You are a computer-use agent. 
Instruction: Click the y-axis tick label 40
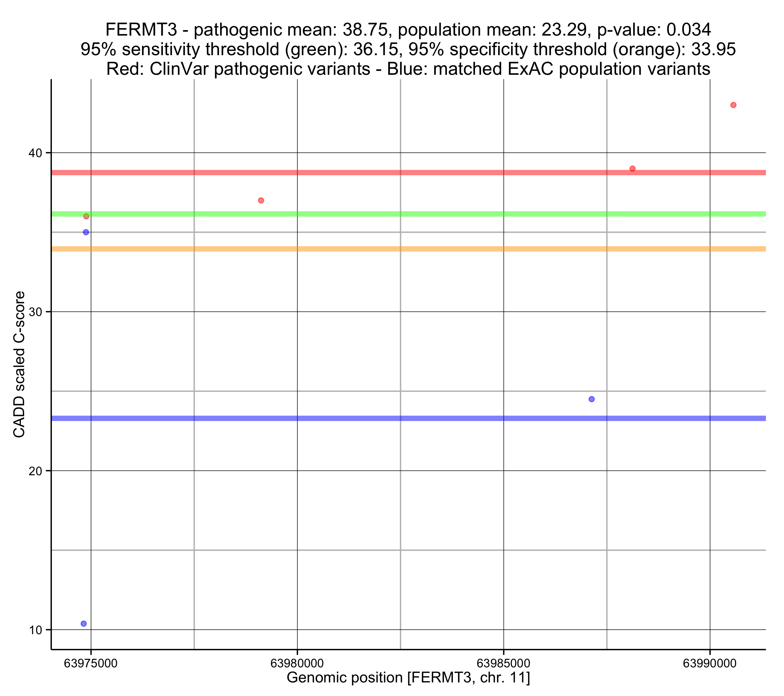tap(35, 153)
